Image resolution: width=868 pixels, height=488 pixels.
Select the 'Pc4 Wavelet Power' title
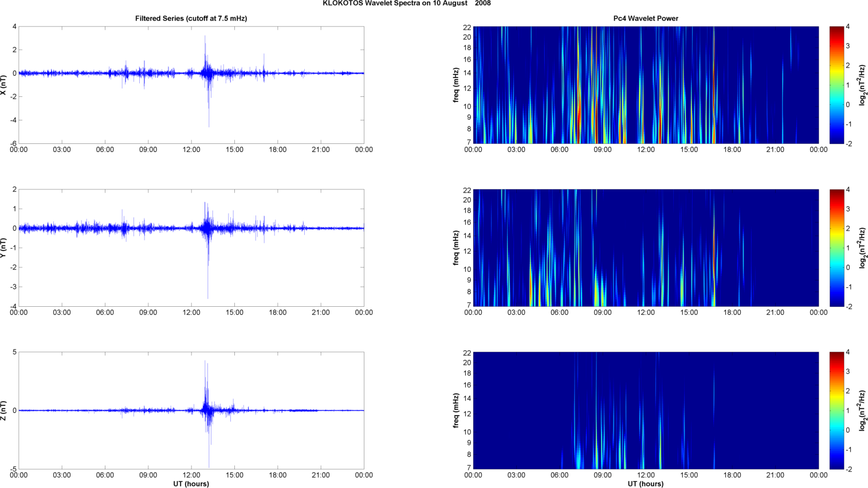pos(646,18)
